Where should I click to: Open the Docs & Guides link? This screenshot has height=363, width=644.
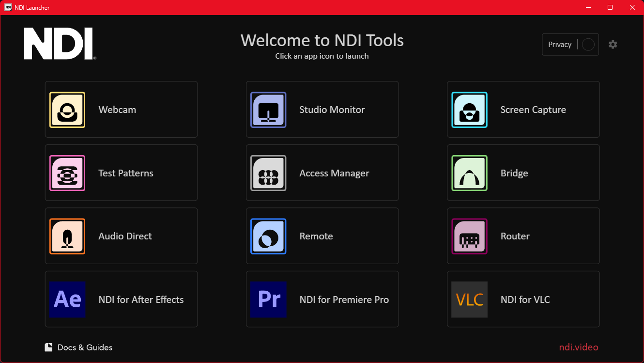pyautogui.click(x=79, y=347)
